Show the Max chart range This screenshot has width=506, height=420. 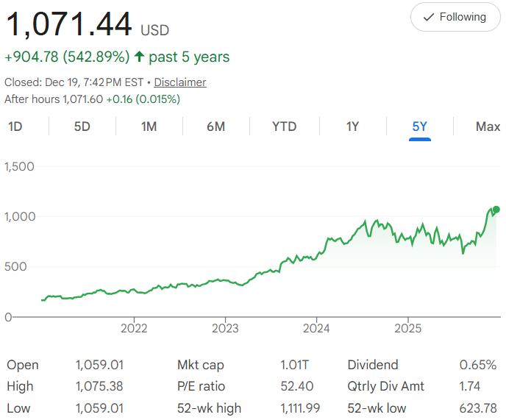click(488, 127)
